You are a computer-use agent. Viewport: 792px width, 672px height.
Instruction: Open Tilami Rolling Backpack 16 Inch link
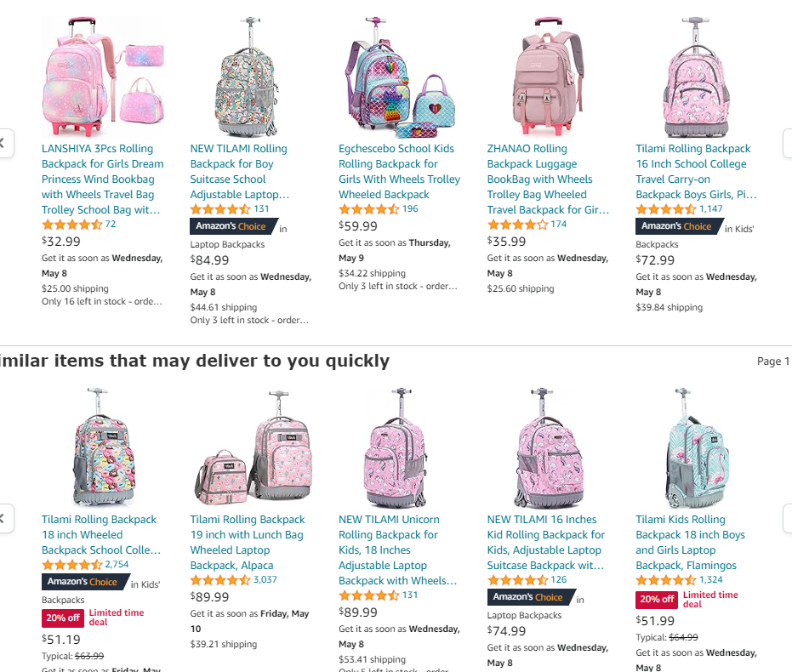pyautogui.click(x=696, y=172)
